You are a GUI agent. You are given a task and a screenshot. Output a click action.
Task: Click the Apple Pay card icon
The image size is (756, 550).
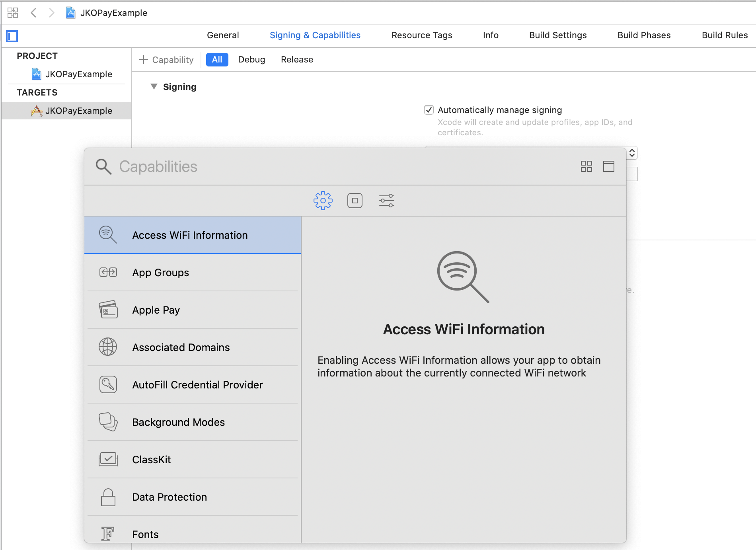click(108, 310)
